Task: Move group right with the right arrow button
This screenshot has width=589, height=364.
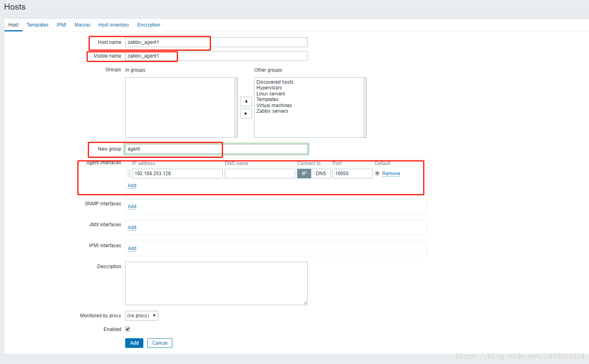Action: pyautogui.click(x=246, y=114)
